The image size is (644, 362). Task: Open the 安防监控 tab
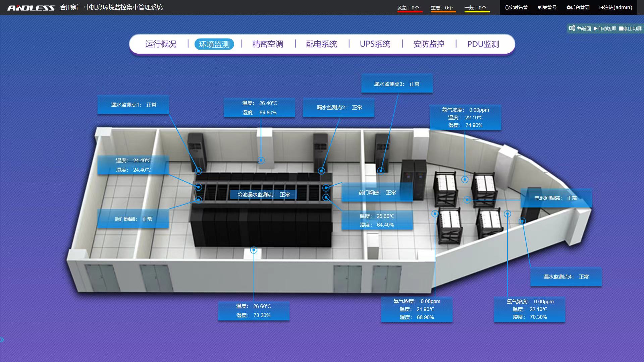[x=429, y=44]
